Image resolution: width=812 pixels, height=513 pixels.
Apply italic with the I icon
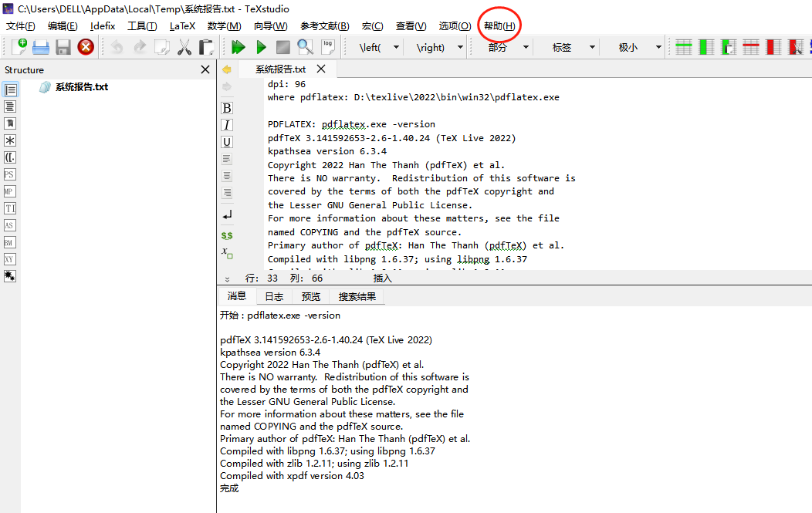point(227,125)
